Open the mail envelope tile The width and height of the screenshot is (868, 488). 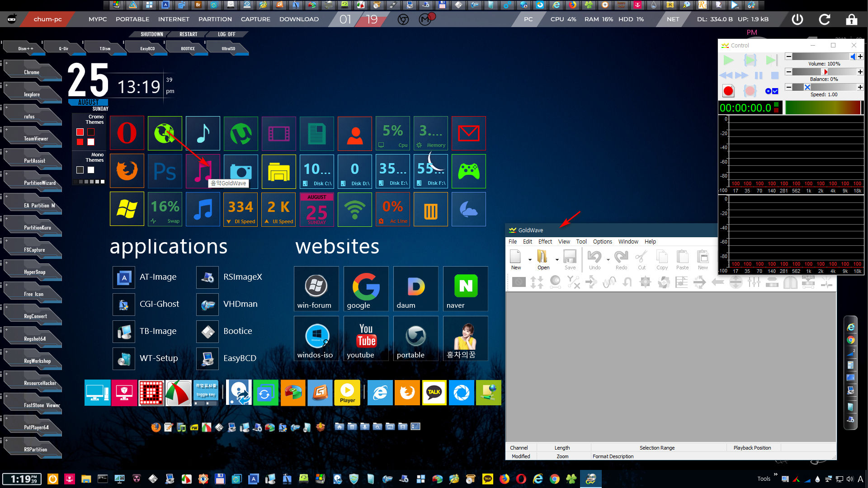tap(469, 133)
